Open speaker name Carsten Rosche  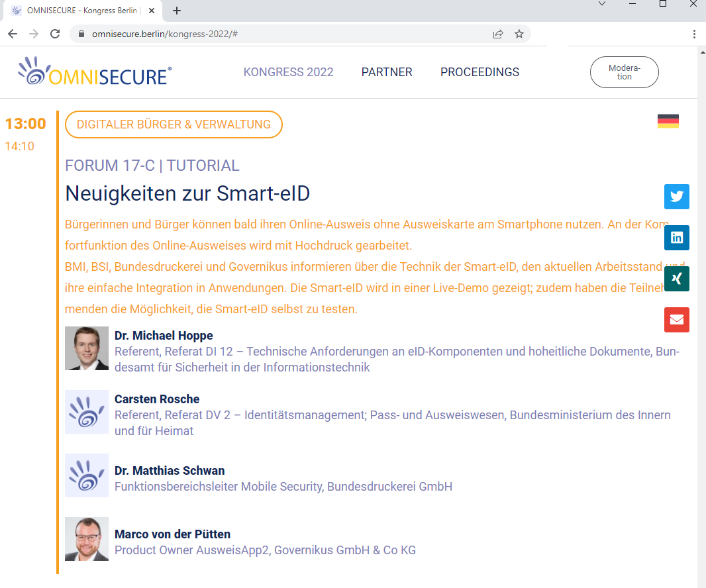157,399
